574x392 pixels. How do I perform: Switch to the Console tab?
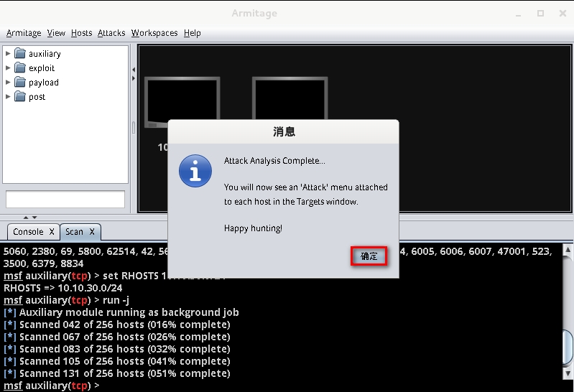point(28,232)
